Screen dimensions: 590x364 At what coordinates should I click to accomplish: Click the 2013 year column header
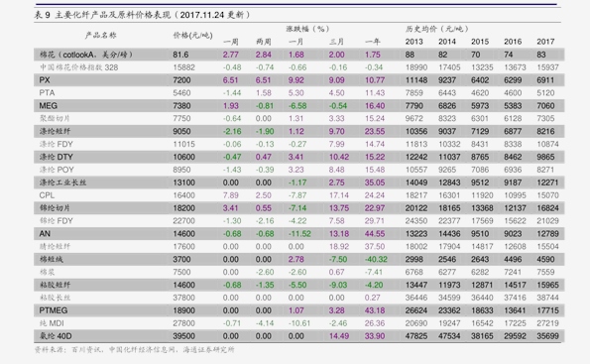[413, 42]
